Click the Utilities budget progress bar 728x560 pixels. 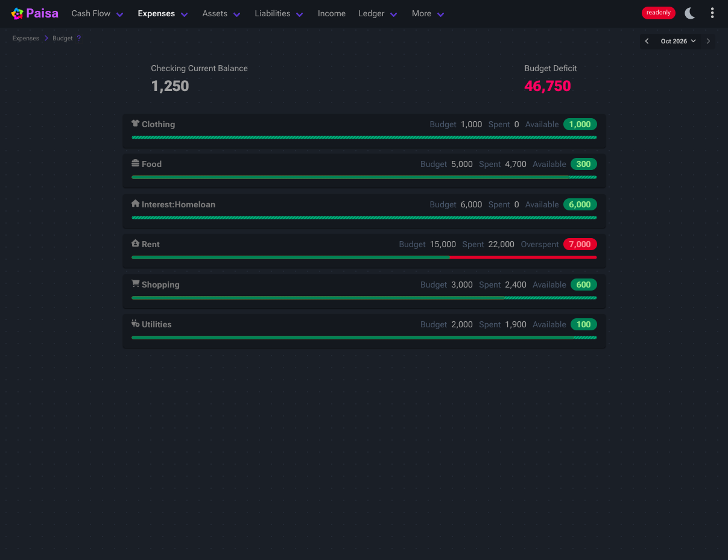364,338
